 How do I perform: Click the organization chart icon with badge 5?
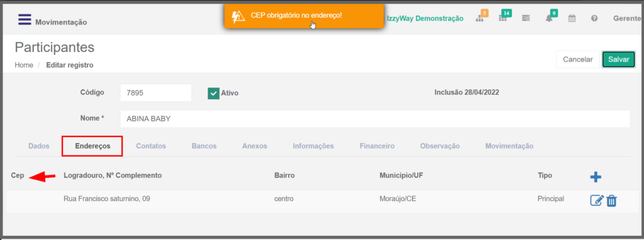pos(480,18)
